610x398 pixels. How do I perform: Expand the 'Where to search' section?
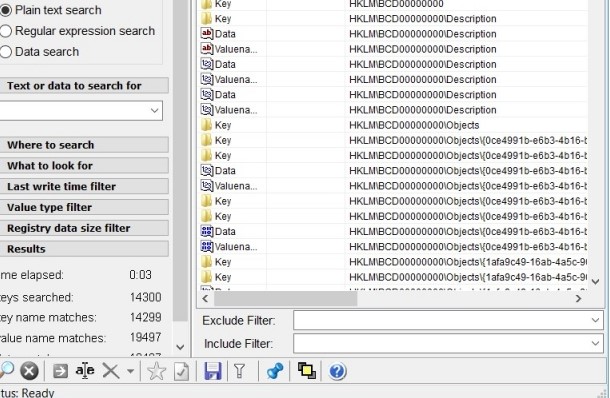pyautogui.click(x=84, y=145)
